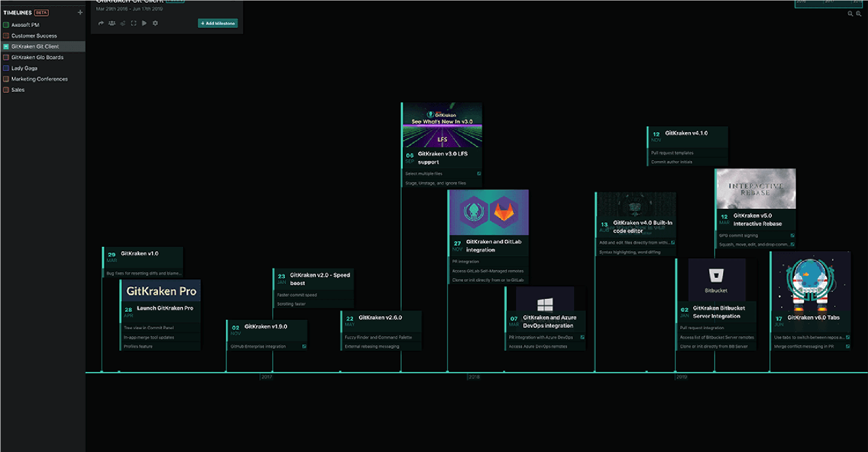
Task: Add a new timeline with the plus icon
Action: (x=80, y=12)
